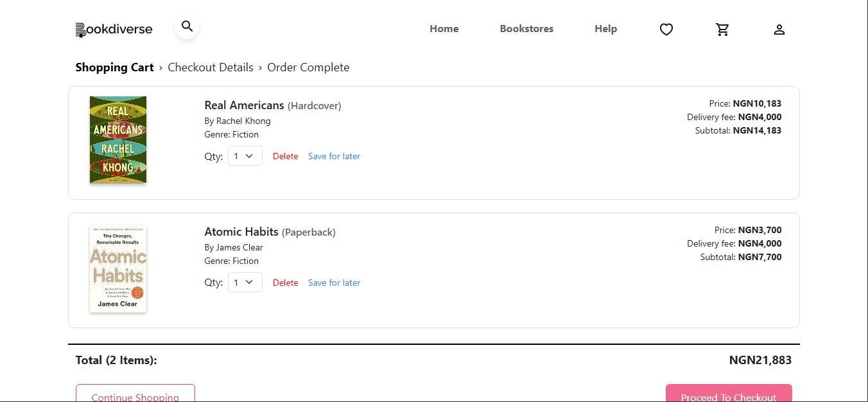Open the Real Americans book cover thumbnail
This screenshot has height=402, width=868.
pos(118,139)
